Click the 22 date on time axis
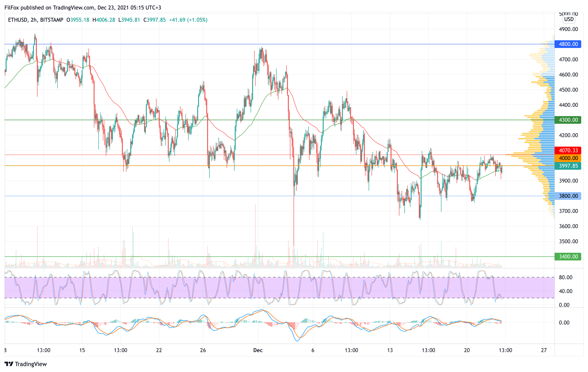 (159, 350)
